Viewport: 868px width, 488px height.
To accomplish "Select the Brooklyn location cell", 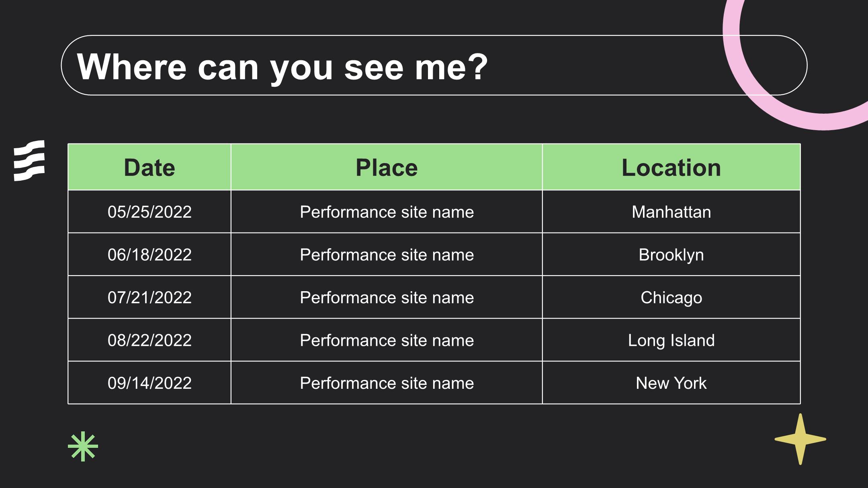I will [671, 255].
